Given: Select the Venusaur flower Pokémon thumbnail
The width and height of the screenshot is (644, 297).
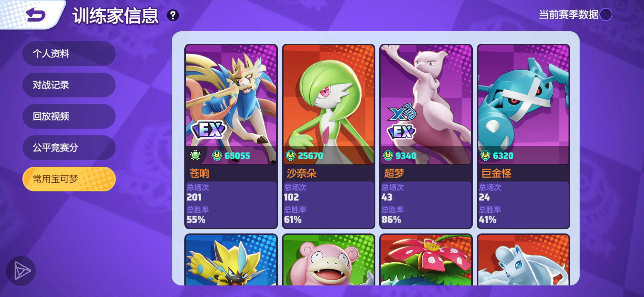Looking at the screenshot, I should click(426, 260).
